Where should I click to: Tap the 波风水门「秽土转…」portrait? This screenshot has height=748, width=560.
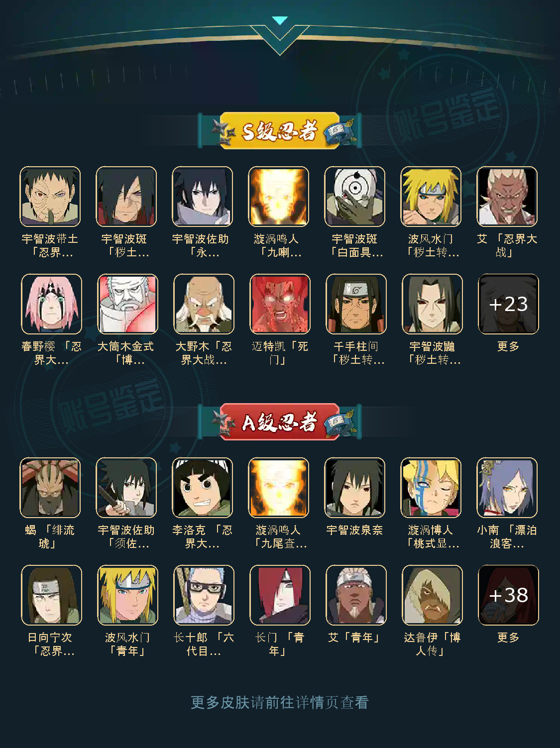[x=431, y=197]
